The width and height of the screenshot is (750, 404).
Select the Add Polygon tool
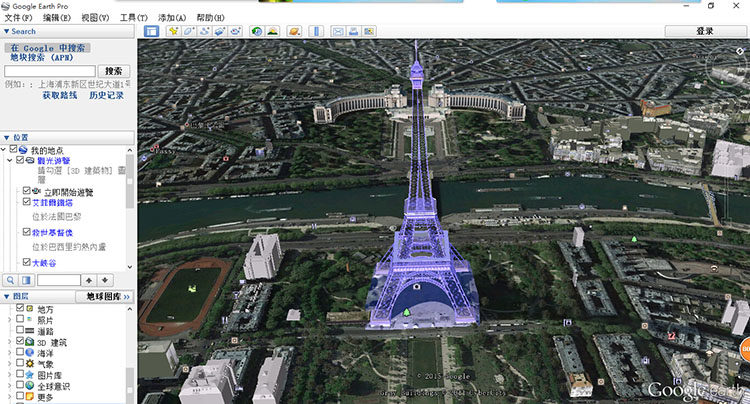pyautogui.click(x=188, y=32)
